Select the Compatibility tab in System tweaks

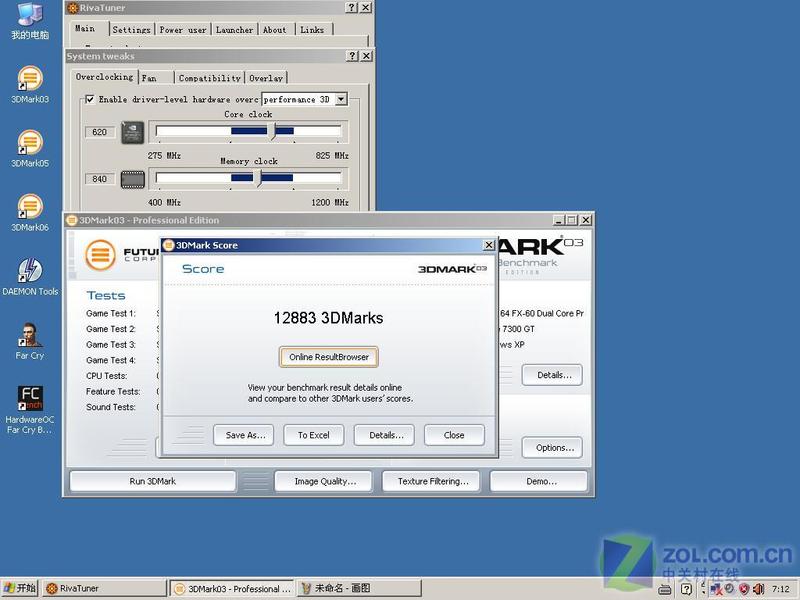coord(209,78)
